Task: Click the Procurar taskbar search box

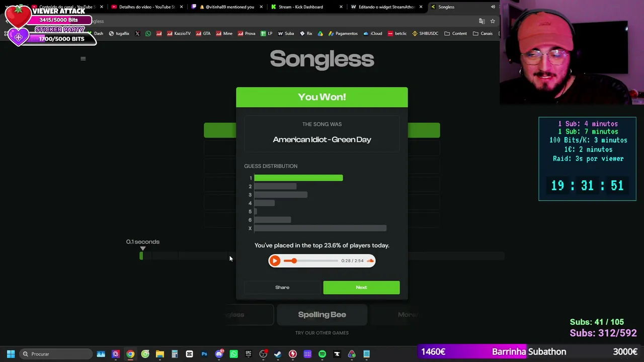Action: point(55,354)
